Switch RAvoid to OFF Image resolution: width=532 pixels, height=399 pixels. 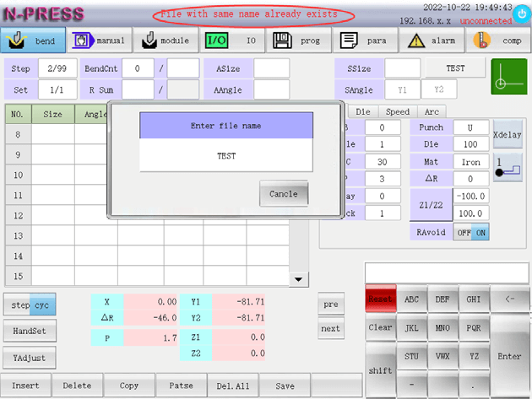tap(464, 232)
